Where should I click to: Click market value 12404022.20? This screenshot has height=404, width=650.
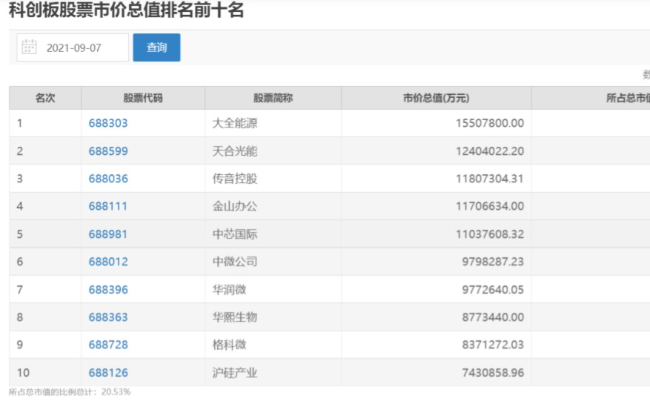click(x=490, y=151)
